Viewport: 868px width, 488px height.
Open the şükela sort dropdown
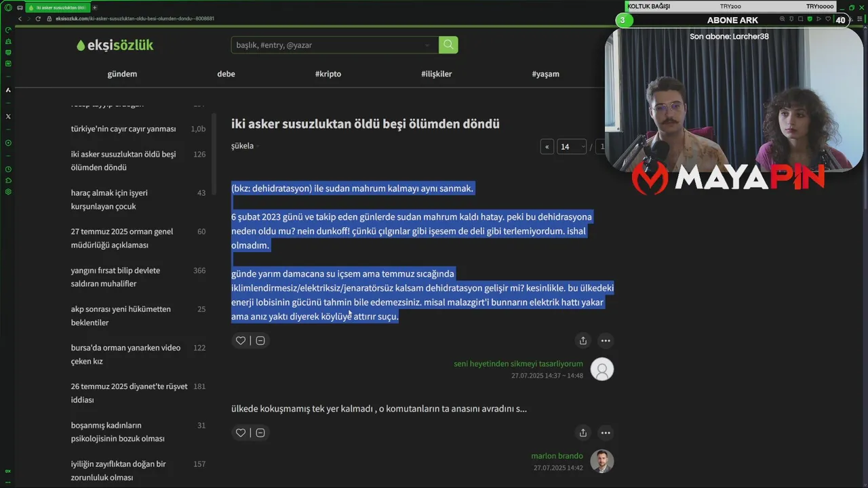click(x=245, y=146)
